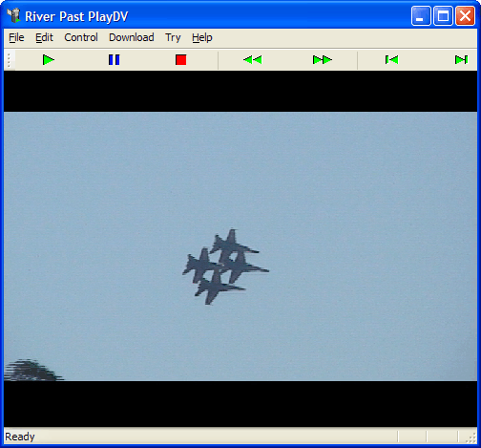Click the River Past PlayDV title icon

(13, 15)
